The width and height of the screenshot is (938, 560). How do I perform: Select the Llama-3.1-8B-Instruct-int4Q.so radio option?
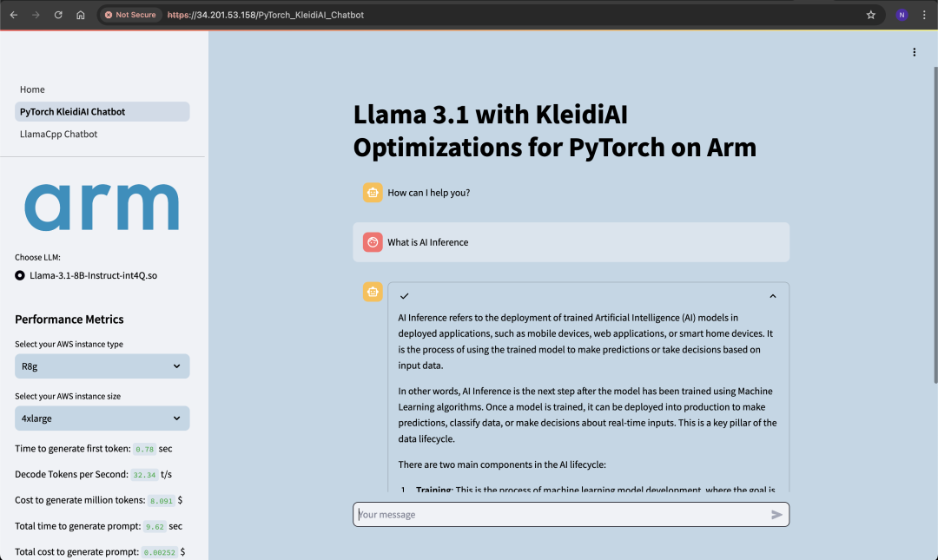[20, 275]
